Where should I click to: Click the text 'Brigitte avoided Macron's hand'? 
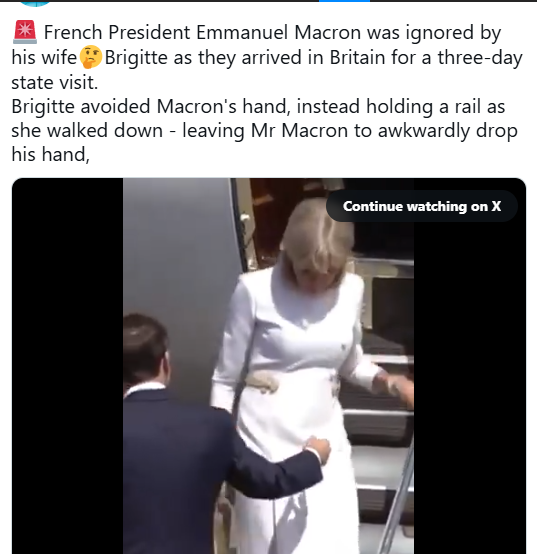pyautogui.click(x=151, y=106)
